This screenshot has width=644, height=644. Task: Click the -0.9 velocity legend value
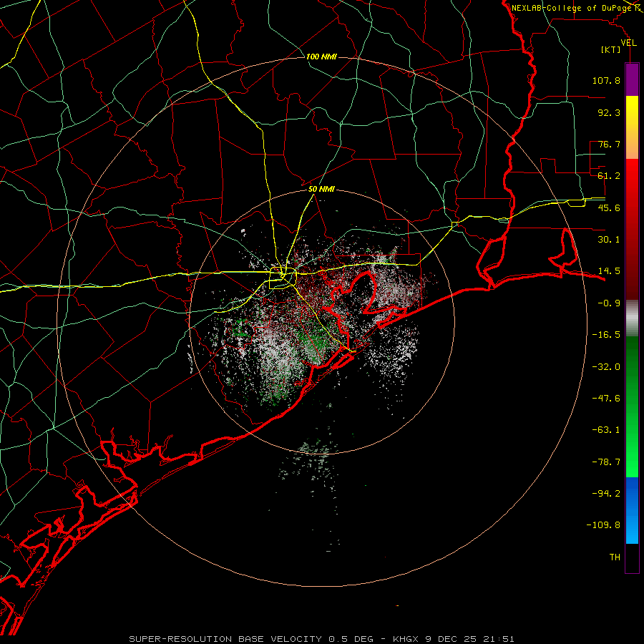click(609, 303)
